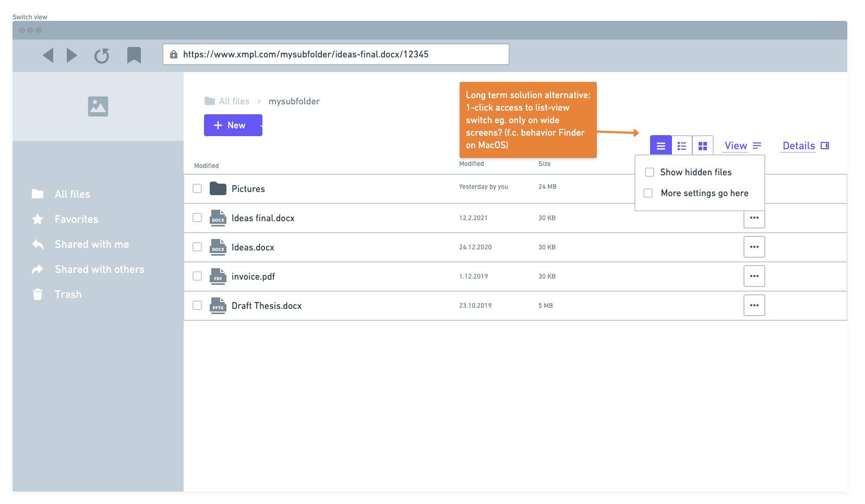The width and height of the screenshot is (865, 504).
Task: Click mysubfolder breadcrumb
Action: 294,101
